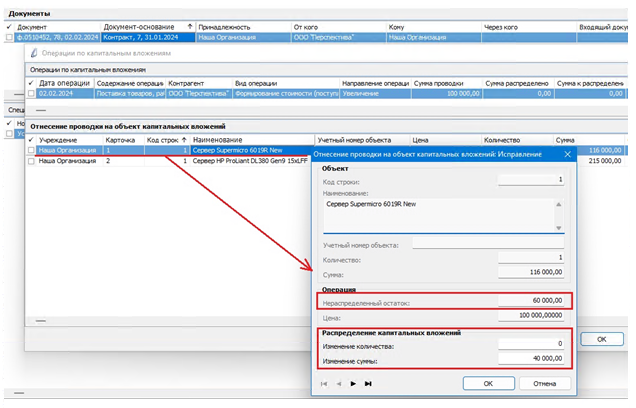Screen dimensions: 636x408
Task: Go to first record navigation arrow
Action: coord(325,383)
